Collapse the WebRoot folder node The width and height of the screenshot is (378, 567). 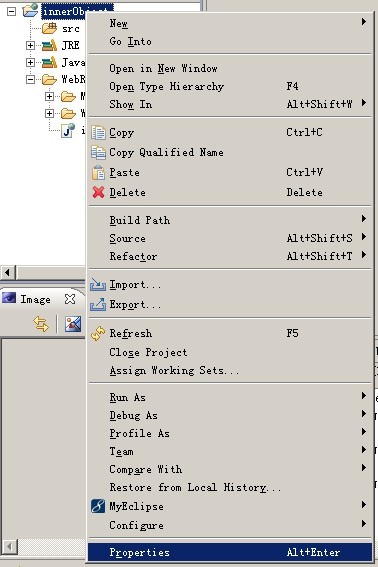coord(30,79)
